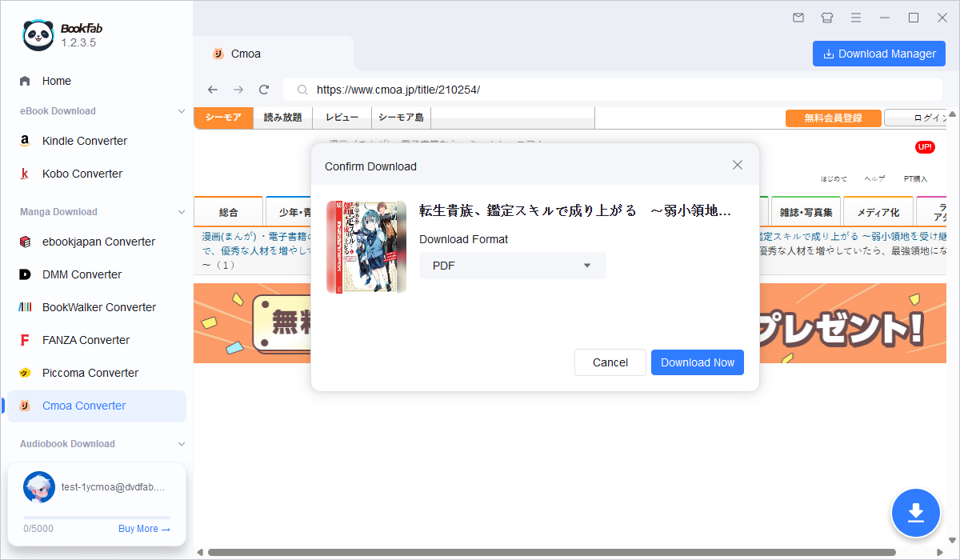Click the Cmoa Converter sidebar icon

pyautogui.click(x=26, y=406)
